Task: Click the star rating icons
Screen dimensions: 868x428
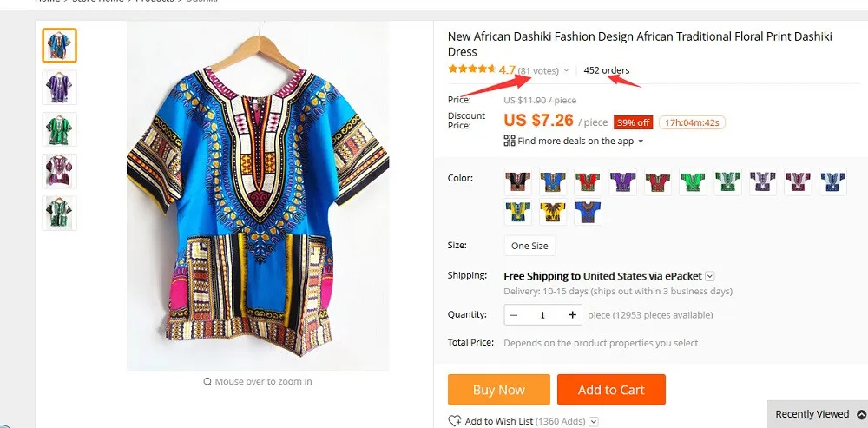Action: tap(471, 70)
